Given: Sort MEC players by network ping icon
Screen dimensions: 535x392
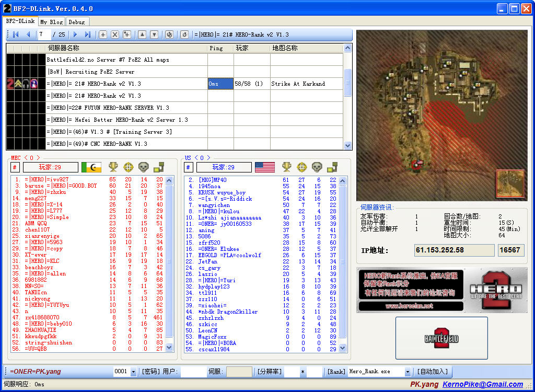Looking at the screenshot, I should tap(159, 167).
